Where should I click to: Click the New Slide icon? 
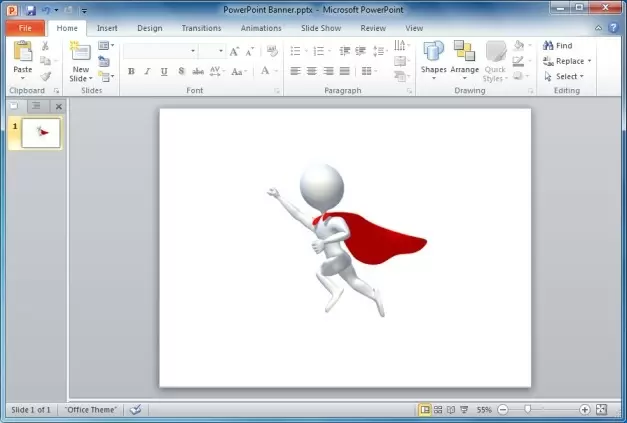[80, 54]
